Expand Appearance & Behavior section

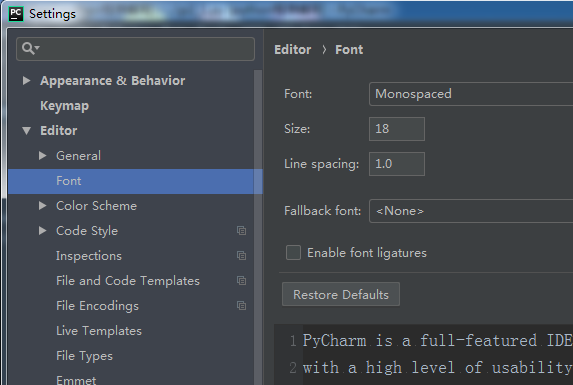26,80
